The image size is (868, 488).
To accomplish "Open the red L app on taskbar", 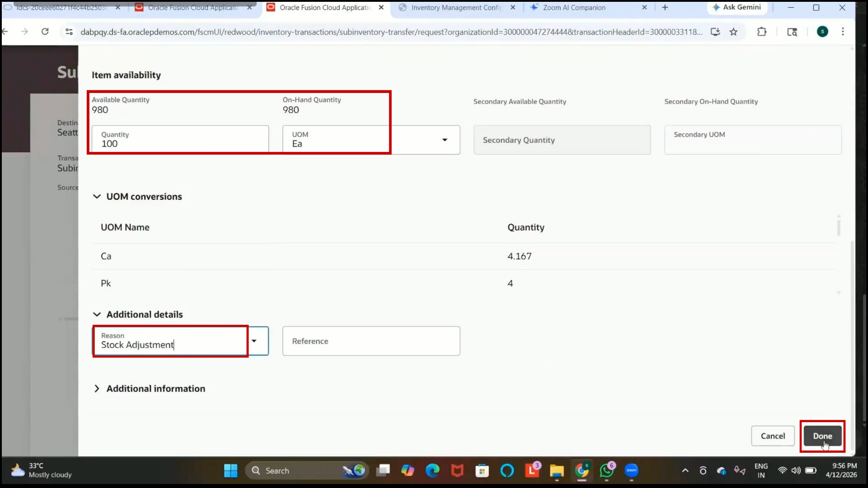I will [x=532, y=471].
